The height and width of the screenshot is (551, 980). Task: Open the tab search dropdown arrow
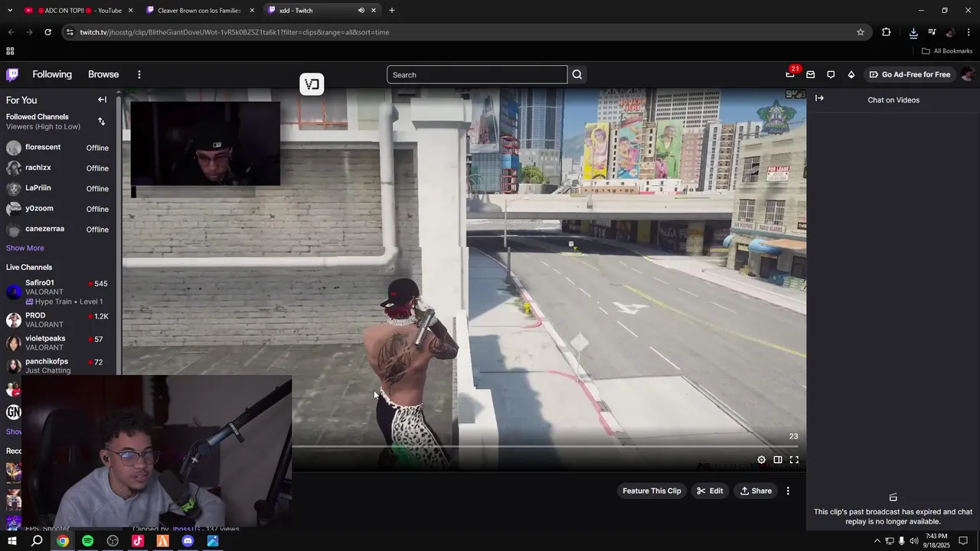click(x=10, y=11)
